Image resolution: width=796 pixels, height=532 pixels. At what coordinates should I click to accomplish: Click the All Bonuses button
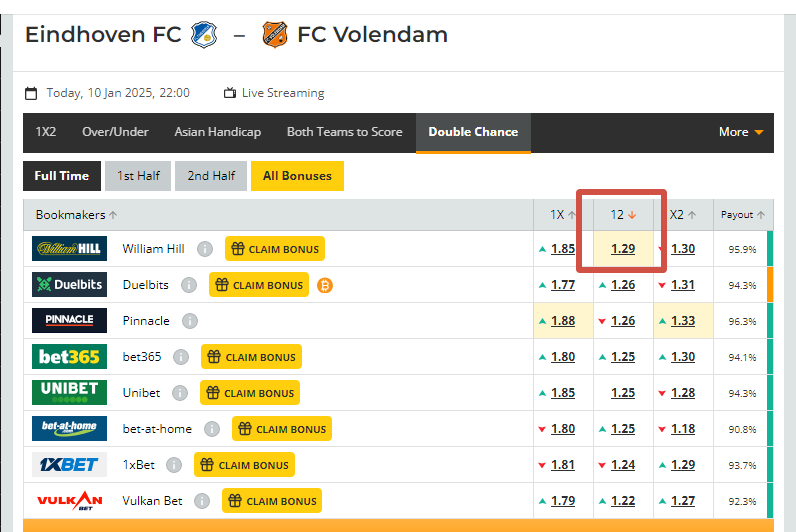coord(297,176)
